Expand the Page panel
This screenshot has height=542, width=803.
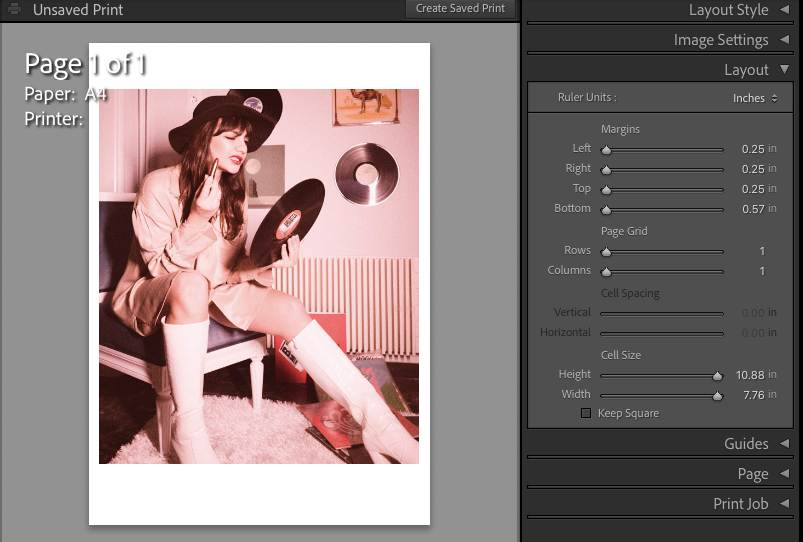tap(784, 474)
